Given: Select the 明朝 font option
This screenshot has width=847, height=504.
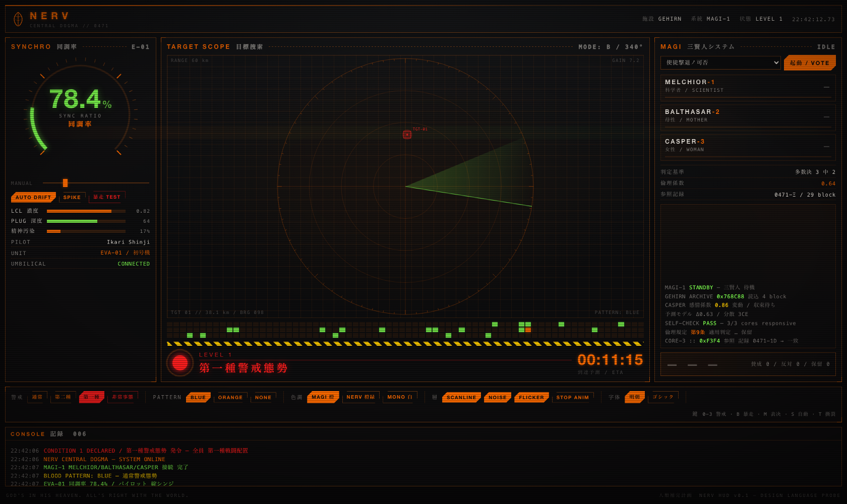Looking at the screenshot, I should click(635, 397).
